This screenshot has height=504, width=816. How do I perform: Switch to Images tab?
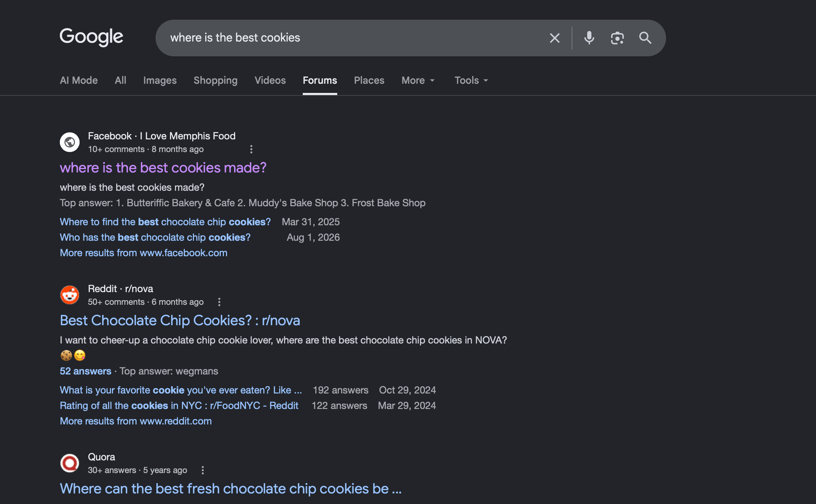[160, 80]
